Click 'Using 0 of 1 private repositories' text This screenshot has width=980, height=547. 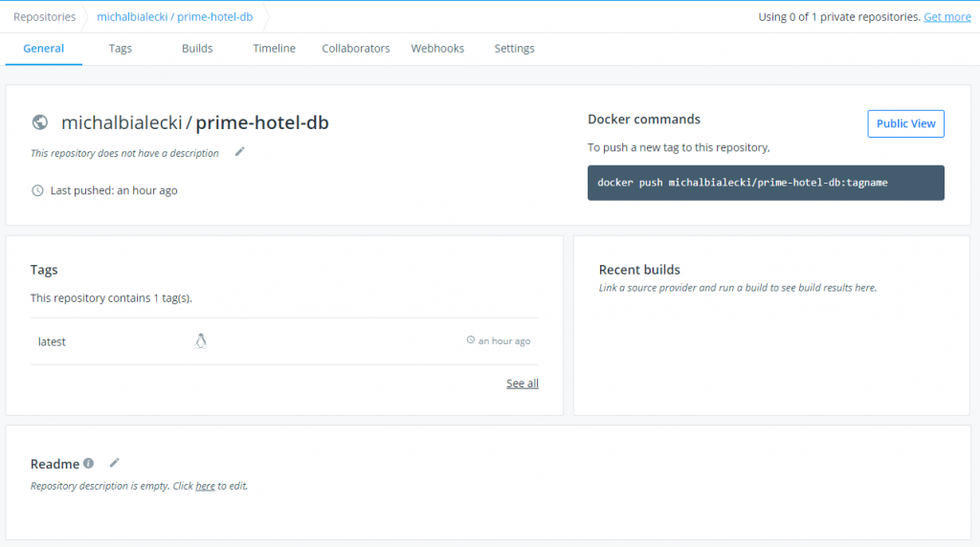pyautogui.click(x=839, y=17)
